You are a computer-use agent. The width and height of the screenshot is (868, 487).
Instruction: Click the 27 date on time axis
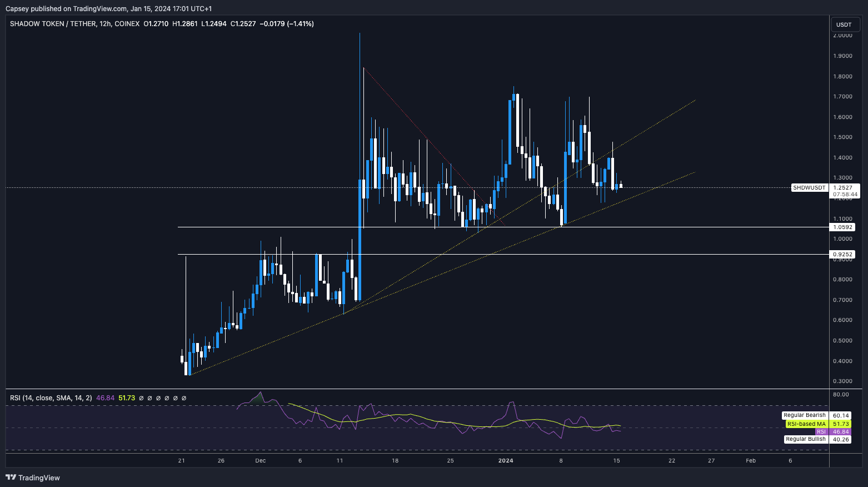coord(711,461)
